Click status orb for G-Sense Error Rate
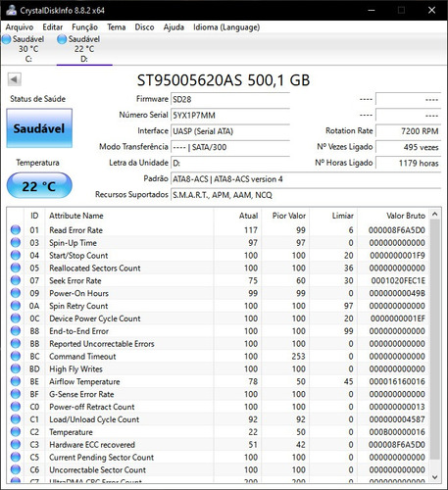The width and height of the screenshot is (448, 490). coord(16,394)
